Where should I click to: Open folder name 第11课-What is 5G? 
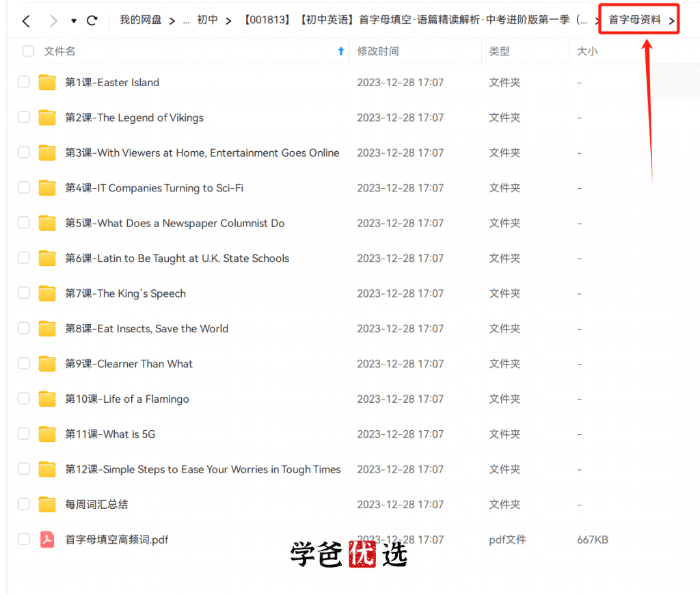click(x=110, y=434)
